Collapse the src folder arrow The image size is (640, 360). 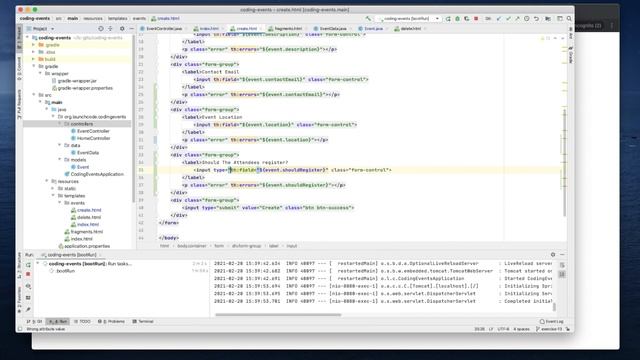(x=33, y=95)
